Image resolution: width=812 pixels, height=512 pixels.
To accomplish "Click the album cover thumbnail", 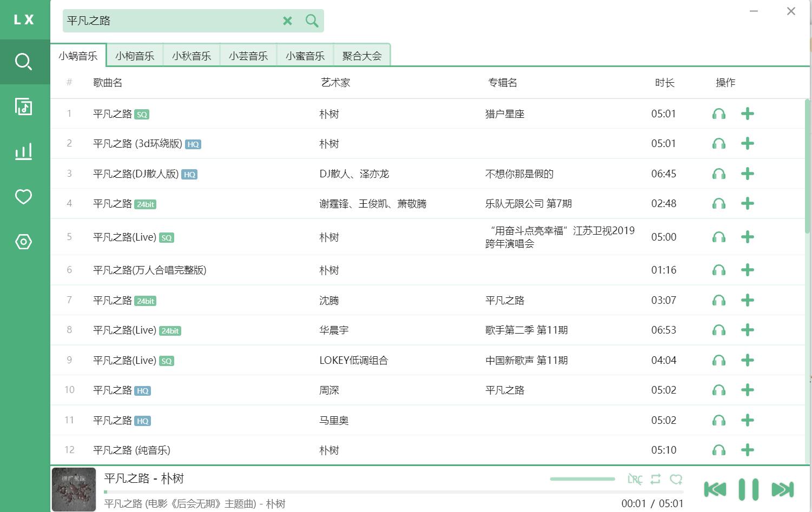I will (x=74, y=489).
